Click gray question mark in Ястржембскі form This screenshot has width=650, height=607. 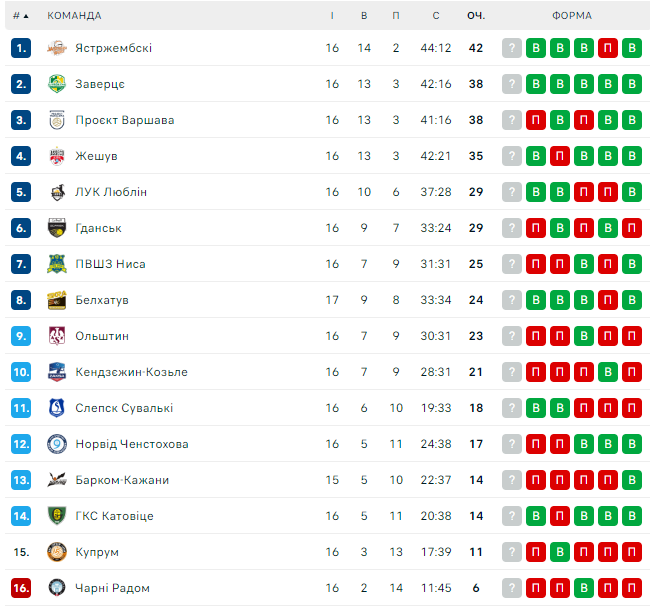coord(512,48)
